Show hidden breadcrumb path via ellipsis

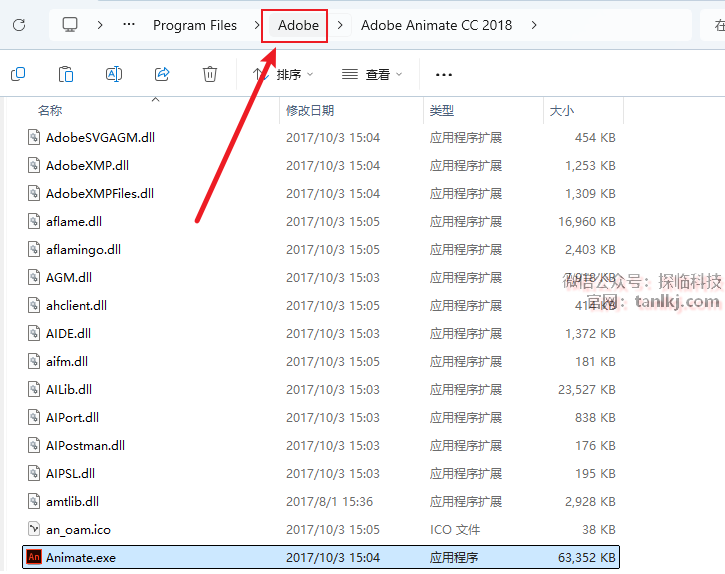tap(129, 25)
